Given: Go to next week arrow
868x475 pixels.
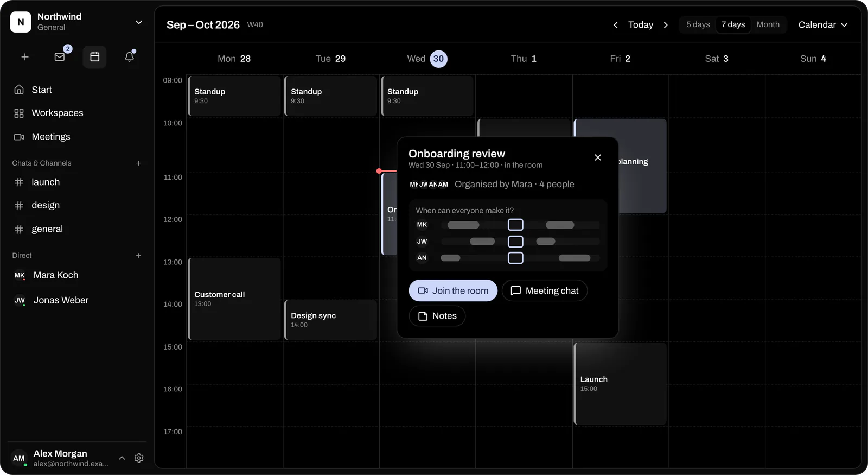Looking at the screenshot, I should tap(666, 25).
